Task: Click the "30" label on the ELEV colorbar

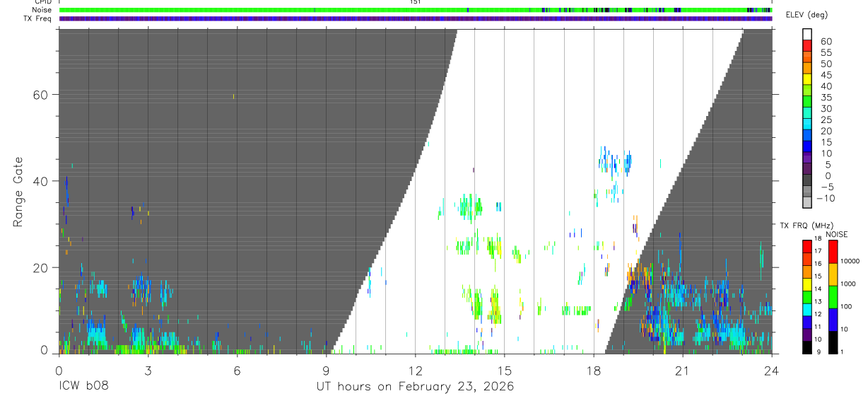Action: [826, 108]
